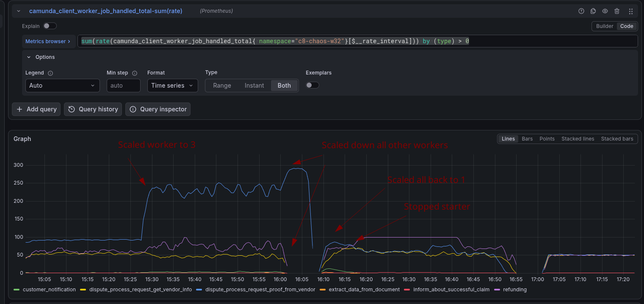644x304 pixels.
Task: Click into the PromQL query editor field
Action: (x=357, y=41)
